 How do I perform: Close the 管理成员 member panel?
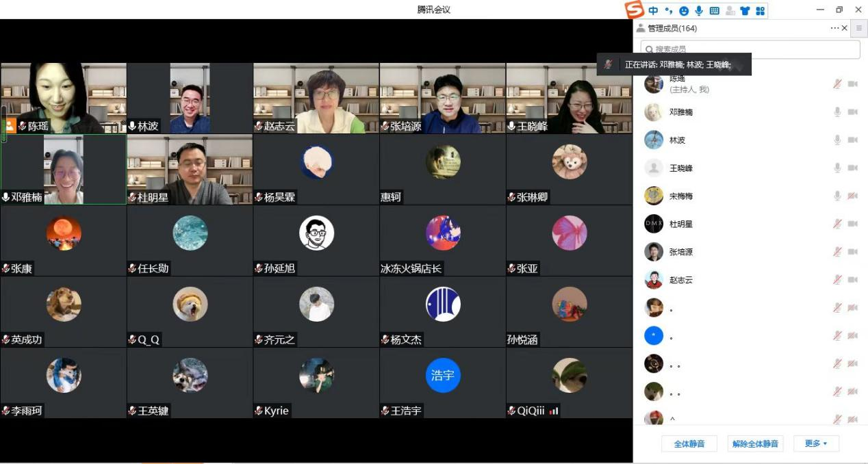tap(844, 28)
